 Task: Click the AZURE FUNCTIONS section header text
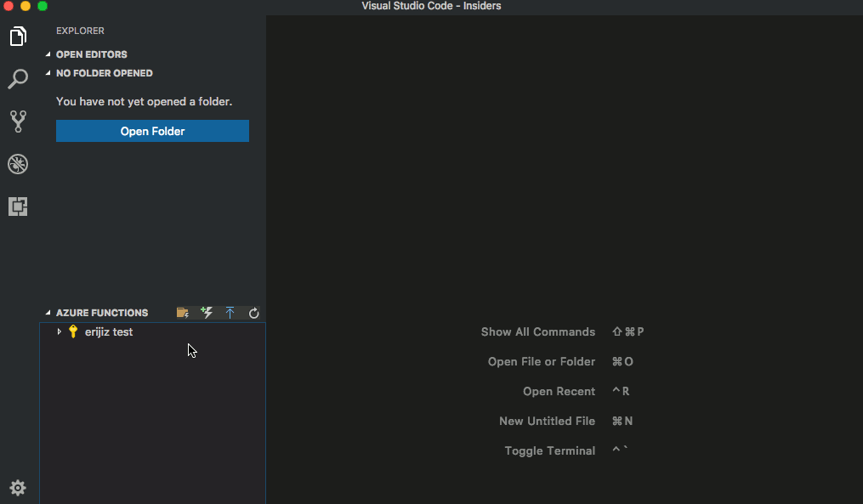pos(102,313)
